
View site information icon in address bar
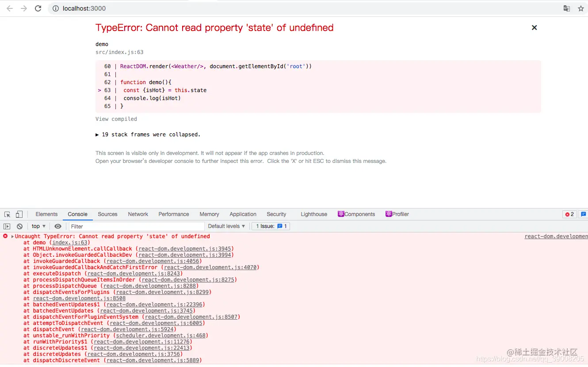(x=56, y=8)
